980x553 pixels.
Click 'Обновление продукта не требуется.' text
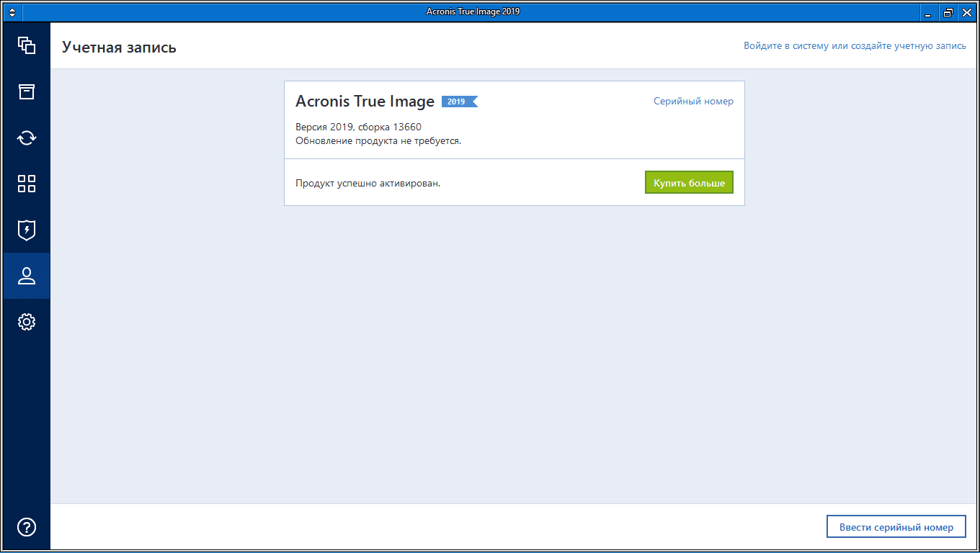tap(378, 140)
